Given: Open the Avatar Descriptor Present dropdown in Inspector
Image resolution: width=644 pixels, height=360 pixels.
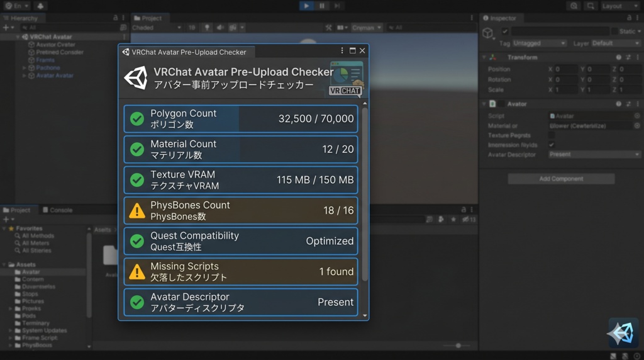Looking at the screenshot, I should point(594,155).
